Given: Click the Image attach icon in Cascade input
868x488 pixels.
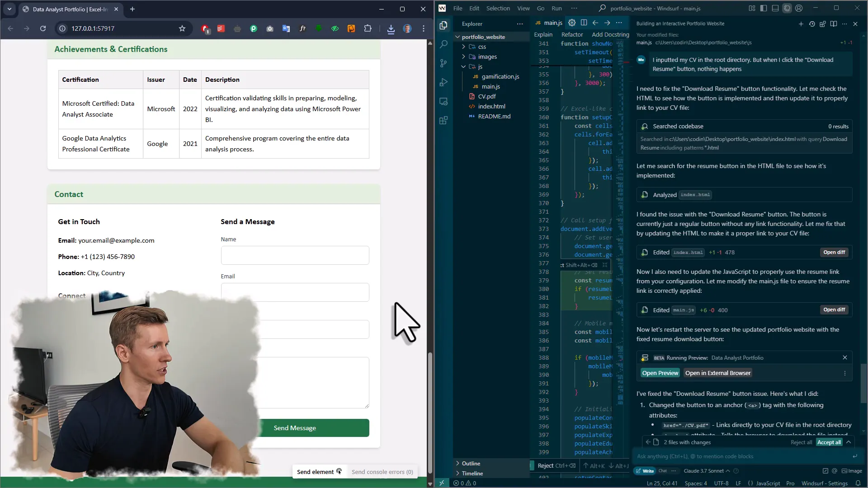Looking at the screenshot, I should tap(852, 471).
